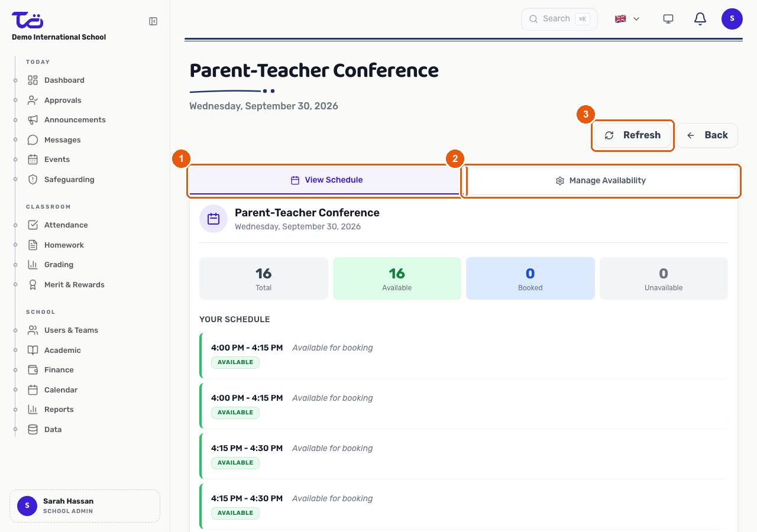This screenshot has height=532, width=757.
Task: Open notifications bell icon
Action: 700,19
